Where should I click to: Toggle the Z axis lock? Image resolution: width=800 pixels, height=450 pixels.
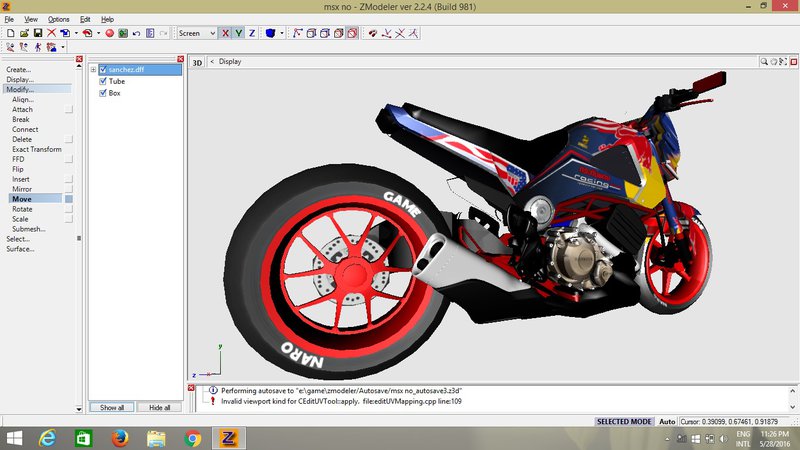coord(252,33)
